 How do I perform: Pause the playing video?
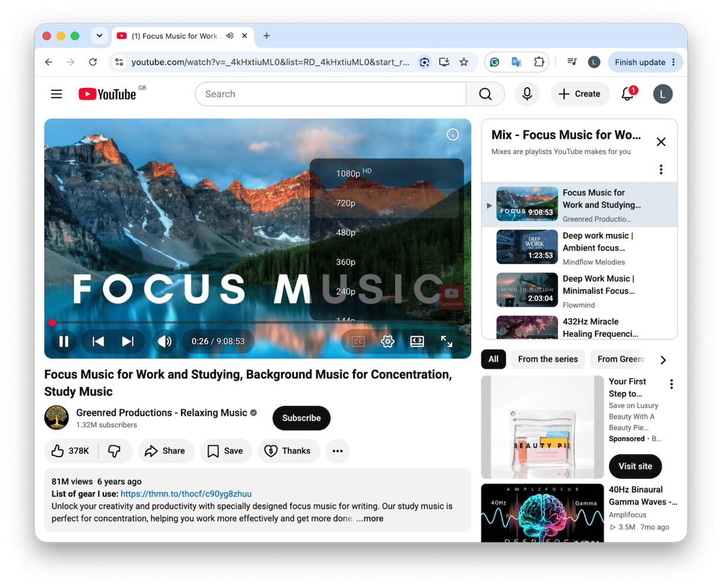pyautogui.click(x=64, y=342)
